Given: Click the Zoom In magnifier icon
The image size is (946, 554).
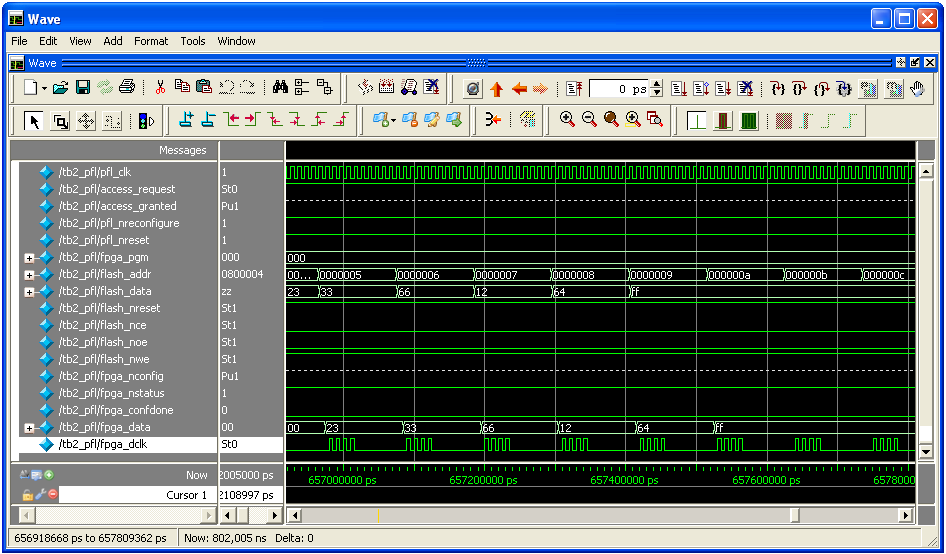Looking at the screenshot, I should [567, 120].
